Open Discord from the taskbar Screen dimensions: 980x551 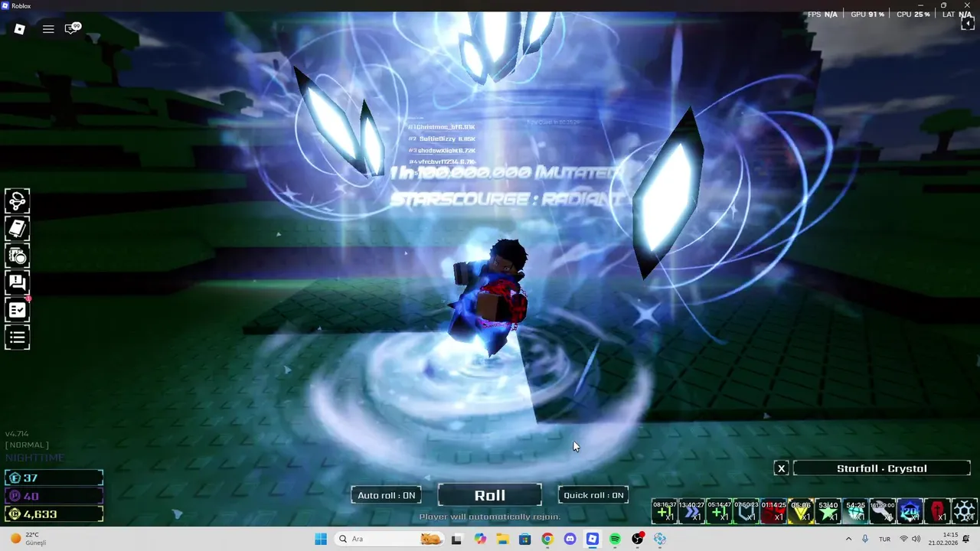click(x=570, y=539)
